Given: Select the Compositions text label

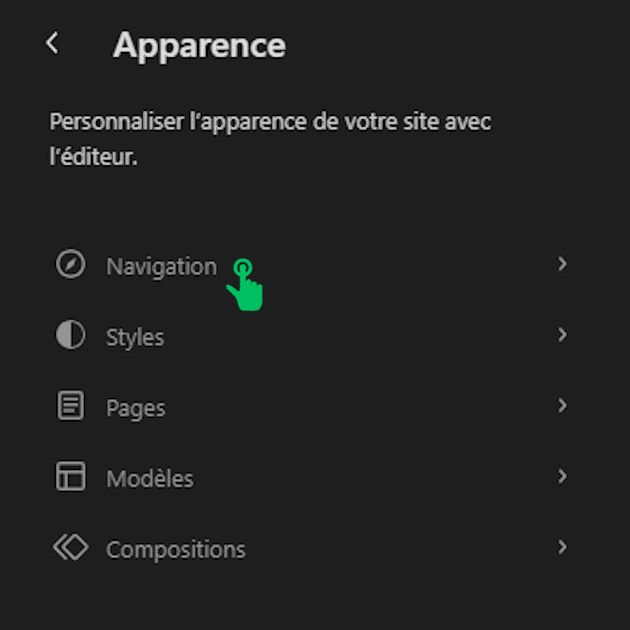Looking at the screenshot, I should point(176,550).
